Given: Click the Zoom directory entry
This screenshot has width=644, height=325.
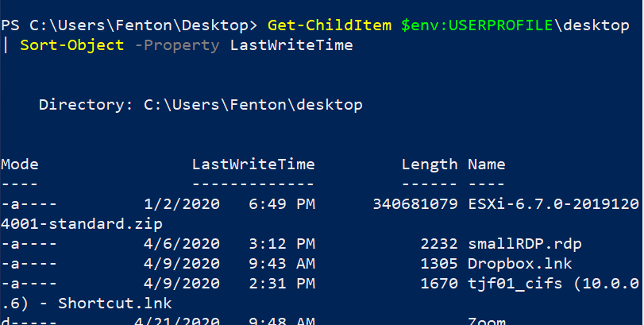Looking at the screenshot, I should click(x=487, y=320).
